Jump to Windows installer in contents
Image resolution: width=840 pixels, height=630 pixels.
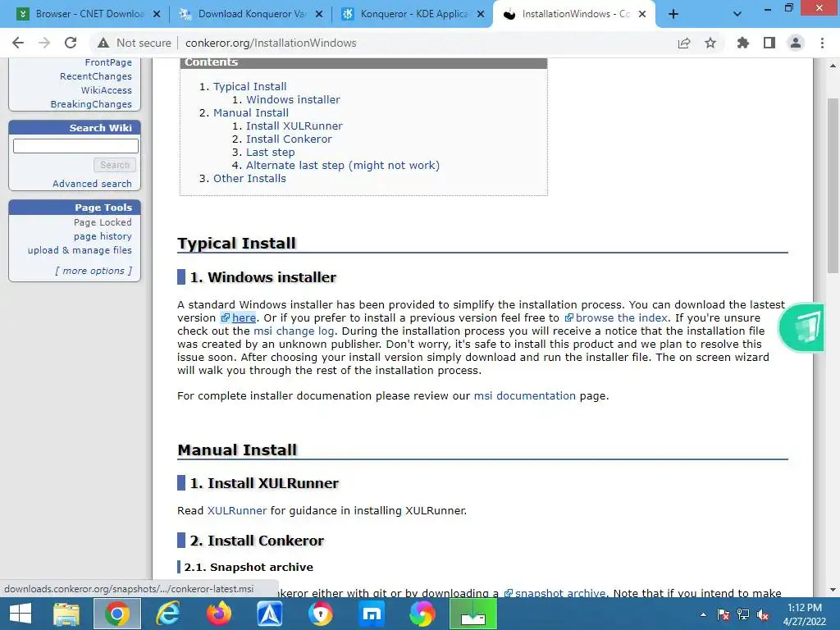tap(293, 99)
